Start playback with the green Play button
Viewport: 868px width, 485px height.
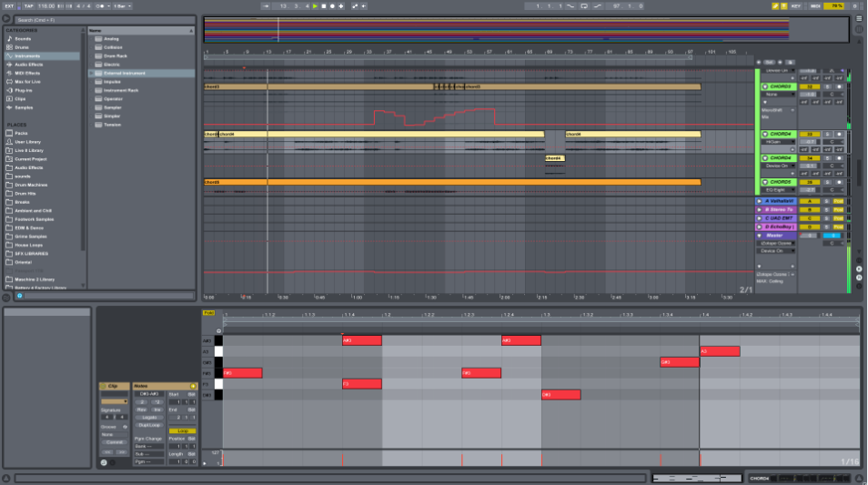315,6
